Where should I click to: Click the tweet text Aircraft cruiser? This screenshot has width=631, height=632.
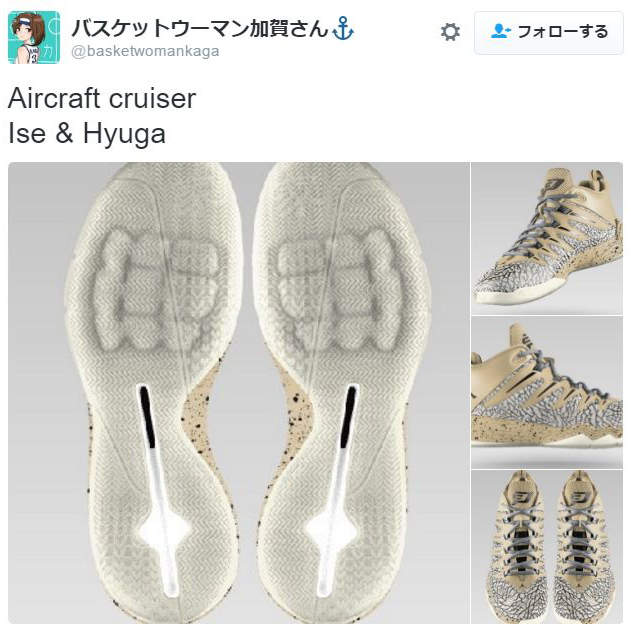click(102, 98)
